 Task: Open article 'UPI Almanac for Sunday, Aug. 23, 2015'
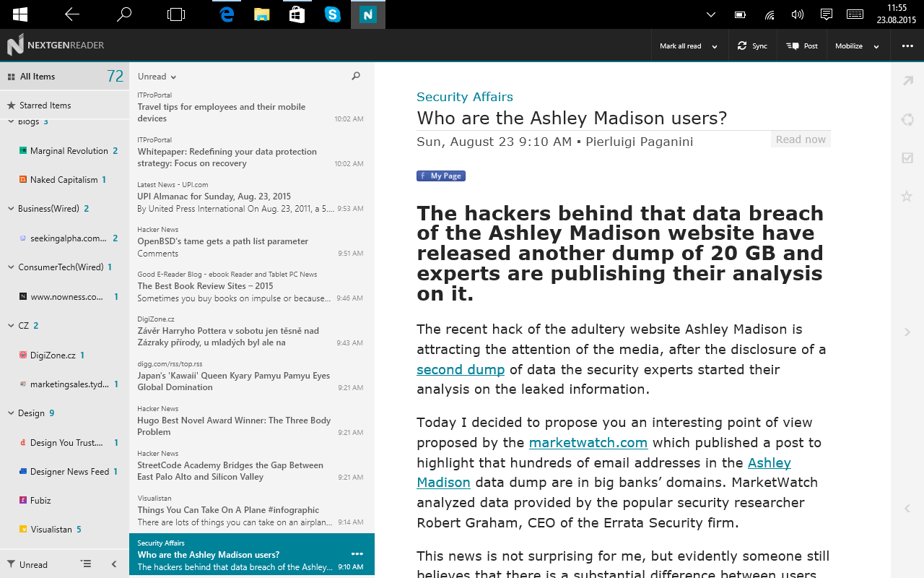[x=252, y=197]
